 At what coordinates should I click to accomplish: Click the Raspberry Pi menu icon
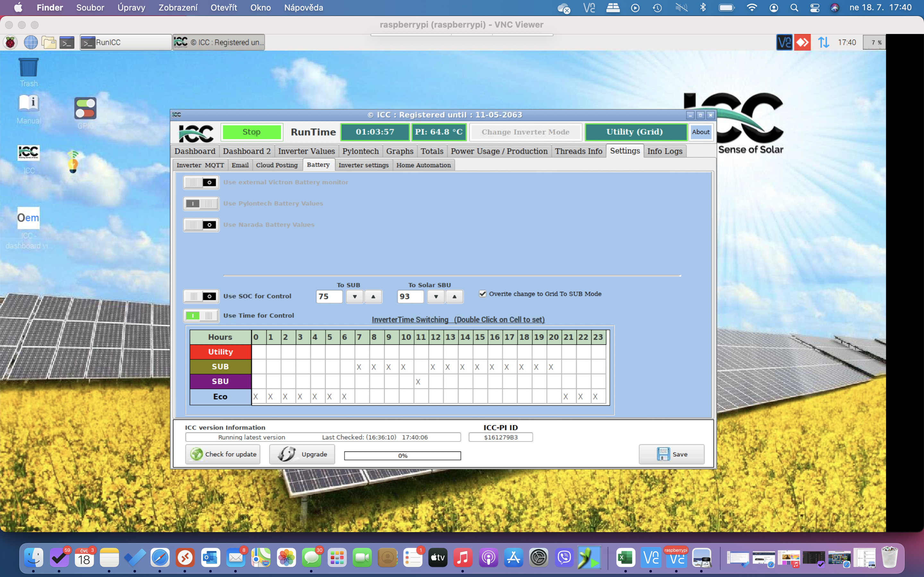click(x=10, y=42)
